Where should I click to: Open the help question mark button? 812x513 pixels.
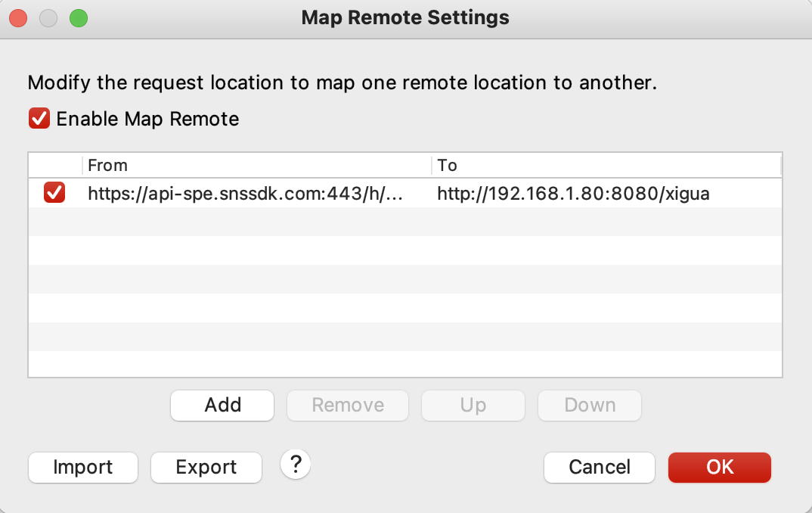point(296,465)
